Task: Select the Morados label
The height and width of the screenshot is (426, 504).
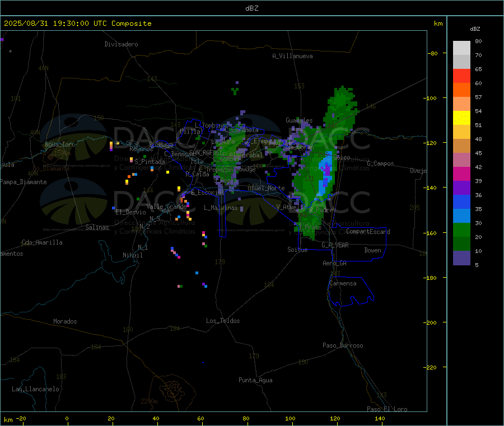Action: (65, 321)
